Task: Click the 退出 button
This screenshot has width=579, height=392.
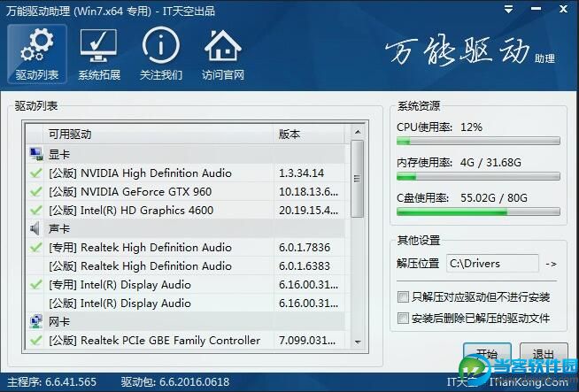Action: pyautogui.click(x=544, y=354)
